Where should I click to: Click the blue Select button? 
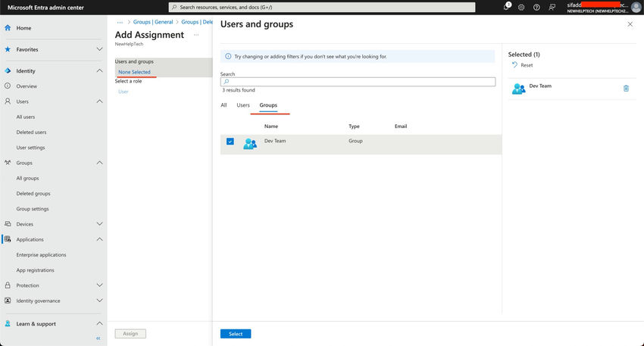point(236,334)
